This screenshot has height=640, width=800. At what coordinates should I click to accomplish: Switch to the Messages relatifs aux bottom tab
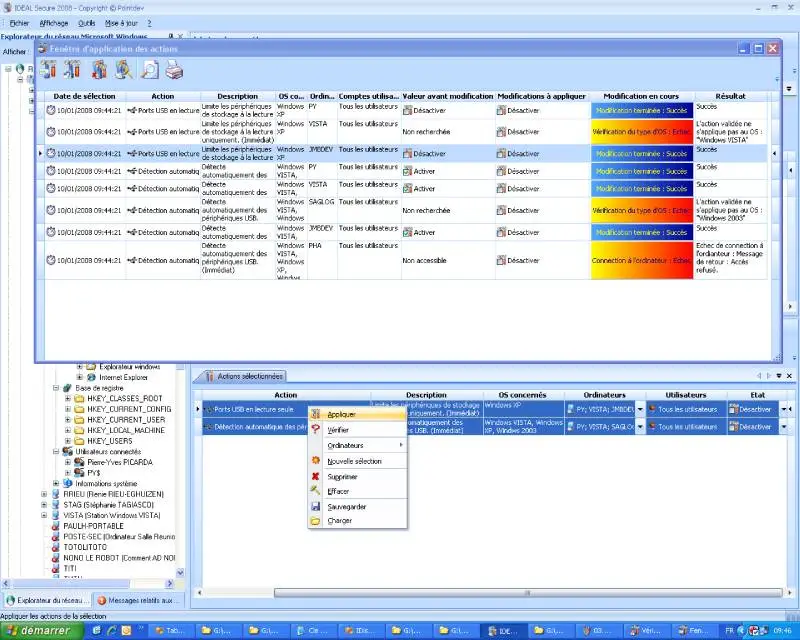[x=137, y=601]
